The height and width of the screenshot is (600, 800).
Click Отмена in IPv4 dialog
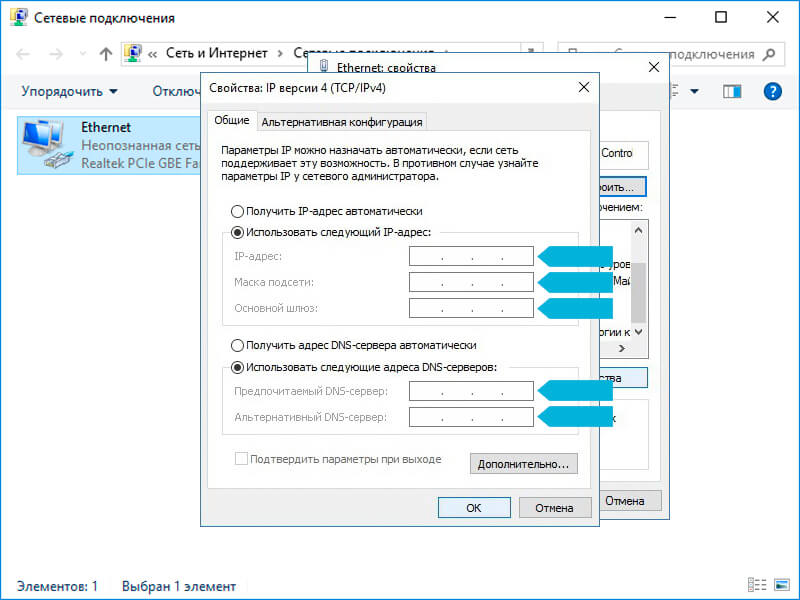(x=555, y=508)
